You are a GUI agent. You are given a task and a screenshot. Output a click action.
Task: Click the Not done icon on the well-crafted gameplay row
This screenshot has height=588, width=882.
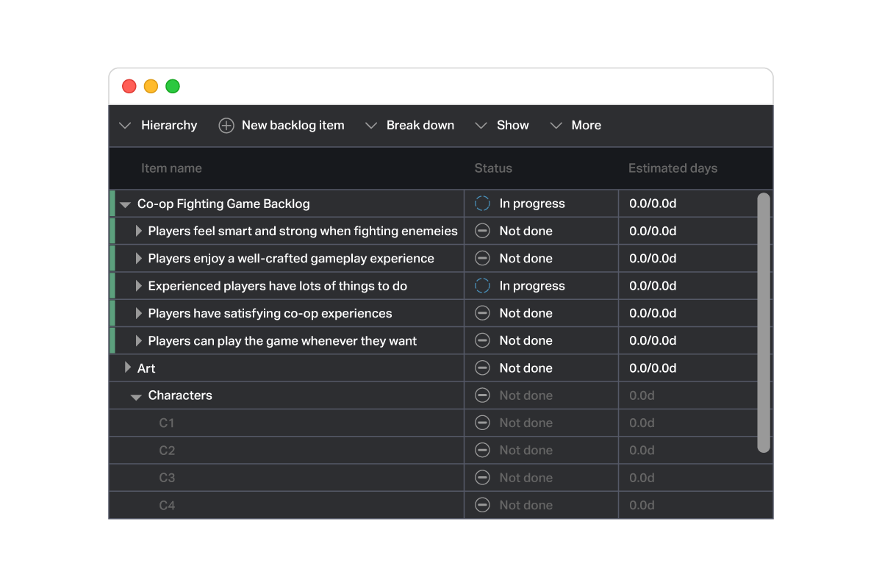coord(482,258)
